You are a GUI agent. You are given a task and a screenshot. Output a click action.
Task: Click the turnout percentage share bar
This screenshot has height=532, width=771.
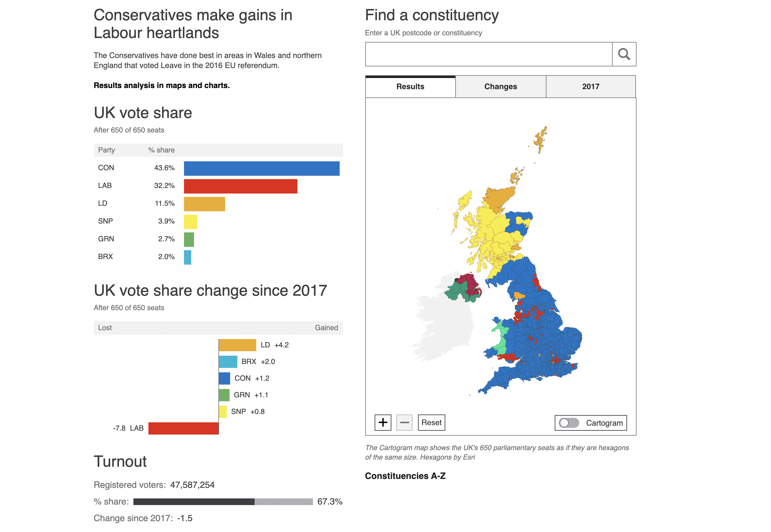(223, 501)
